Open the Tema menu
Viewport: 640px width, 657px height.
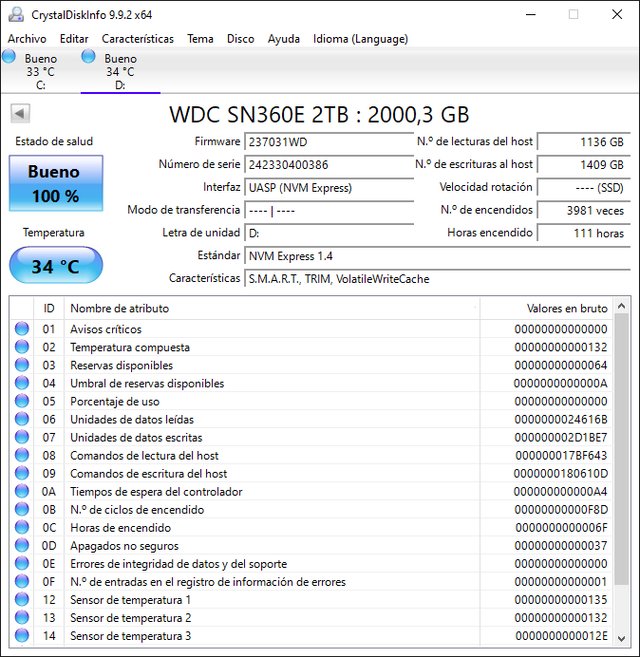pos(200,39)
